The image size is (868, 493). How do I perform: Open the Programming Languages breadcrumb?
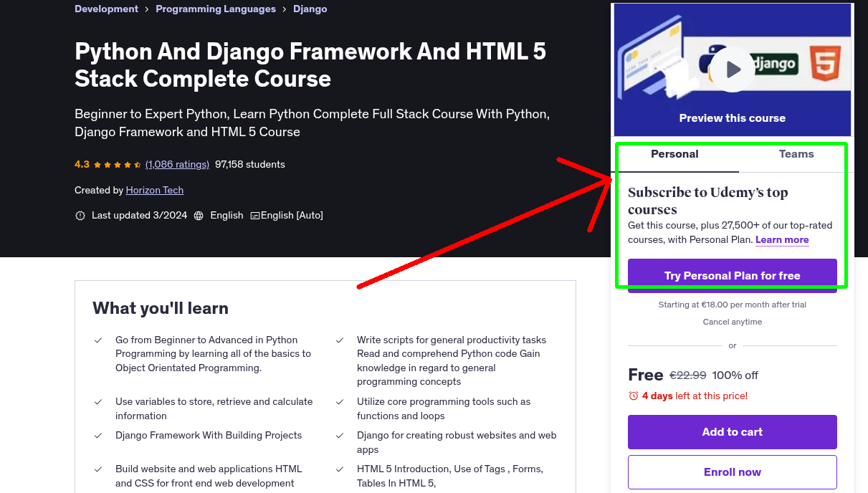click(216, 9)
